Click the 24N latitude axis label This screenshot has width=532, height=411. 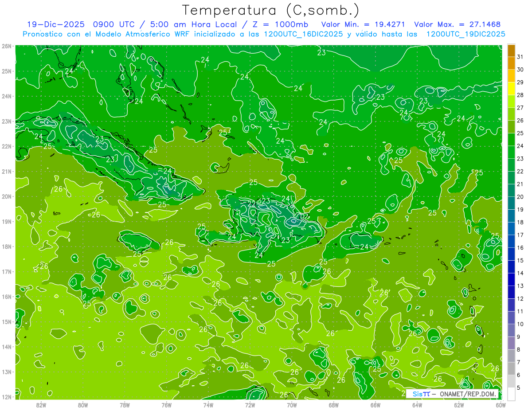(x=7, y=96)
